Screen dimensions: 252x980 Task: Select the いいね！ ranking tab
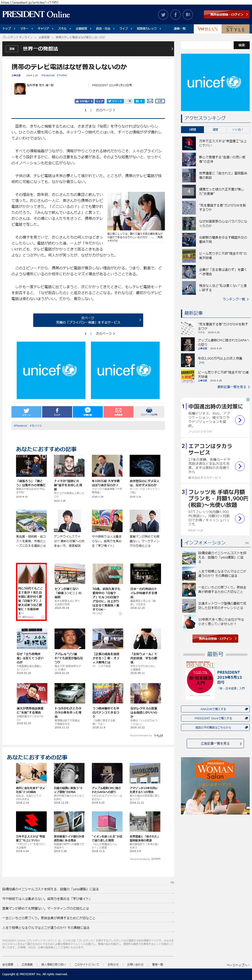coord(238,129)
